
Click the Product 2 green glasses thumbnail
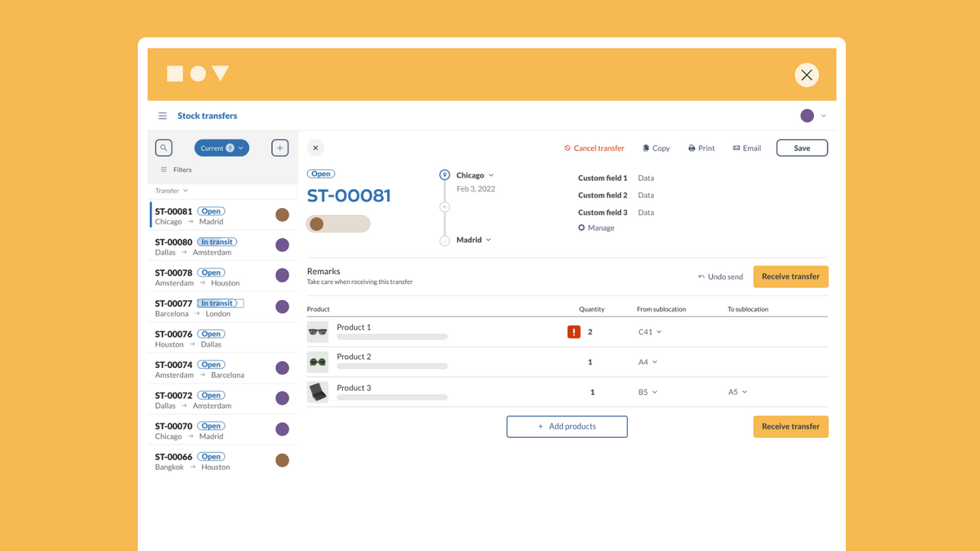click(x=318, y=362)
